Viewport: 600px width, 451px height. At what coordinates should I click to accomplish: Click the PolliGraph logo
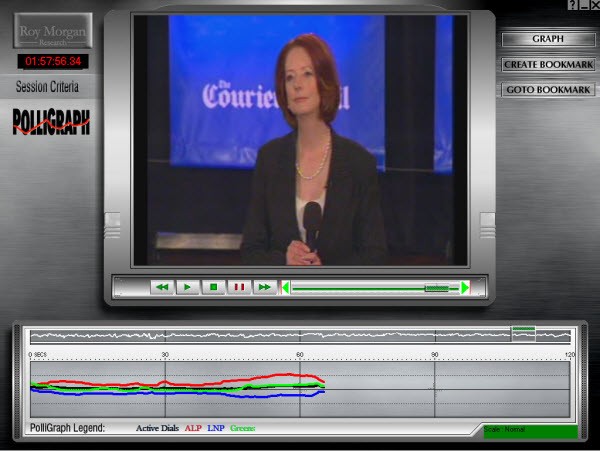point(52,121)
